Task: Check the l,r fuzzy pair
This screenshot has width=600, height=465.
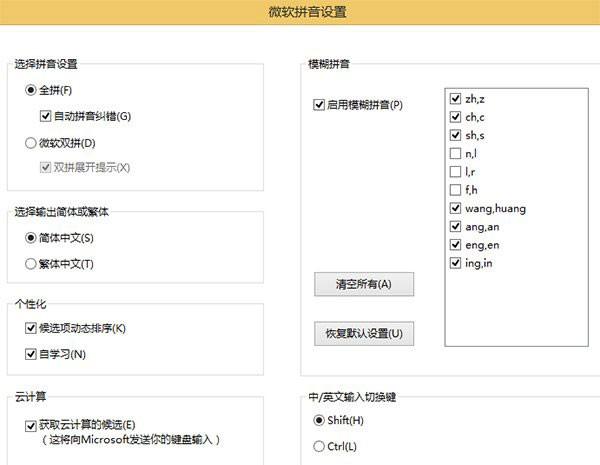Action: coord(456,172)
